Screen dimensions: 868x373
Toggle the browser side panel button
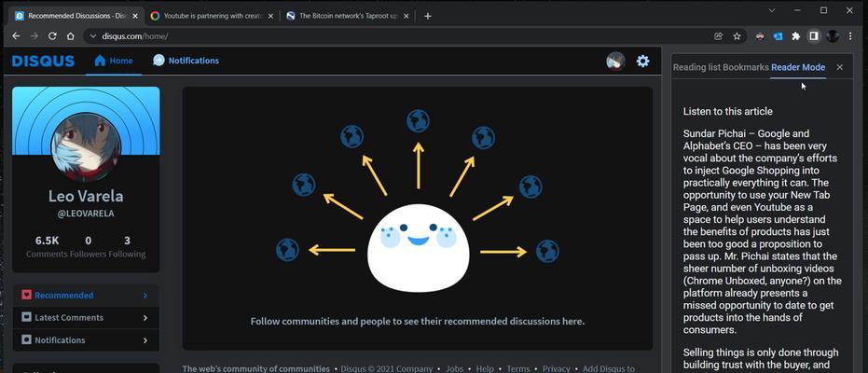(x=814, y=36)
